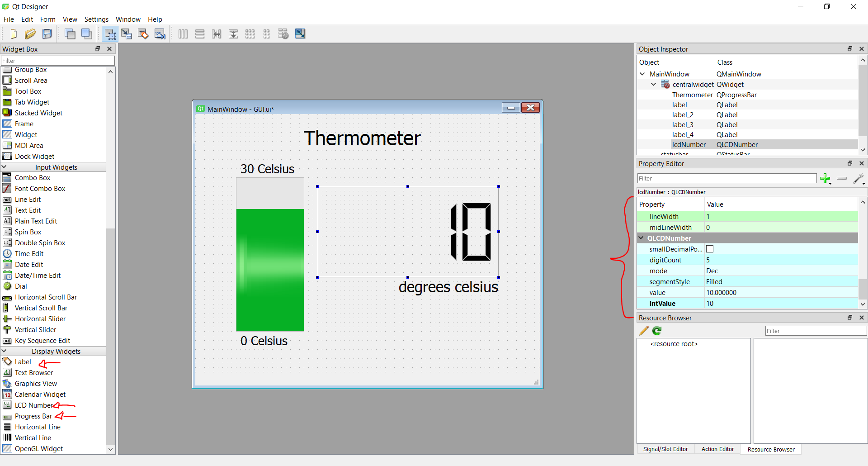Float the Object Inspector panel
This screenshot has width=868, height=466.
[850, 49]
